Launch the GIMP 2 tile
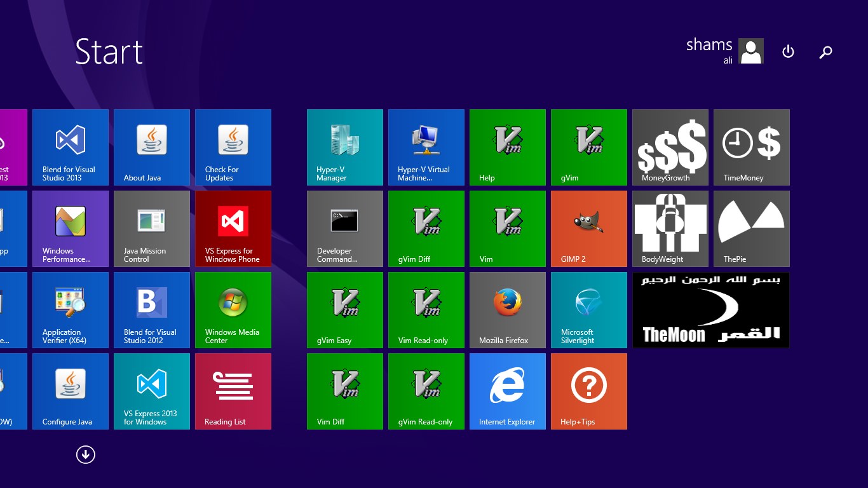Image resolution: width=868 pixels, height=488 pixels. (x=589, y=229)
